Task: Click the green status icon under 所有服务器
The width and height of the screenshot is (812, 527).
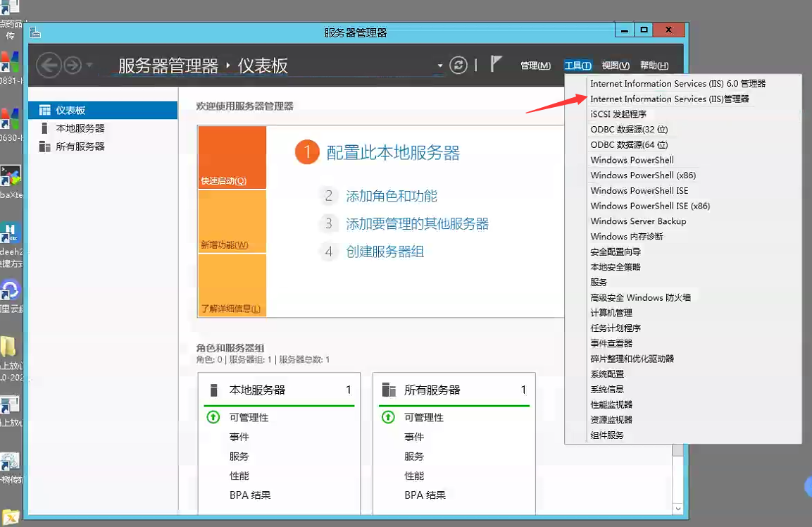Action: 388,417
